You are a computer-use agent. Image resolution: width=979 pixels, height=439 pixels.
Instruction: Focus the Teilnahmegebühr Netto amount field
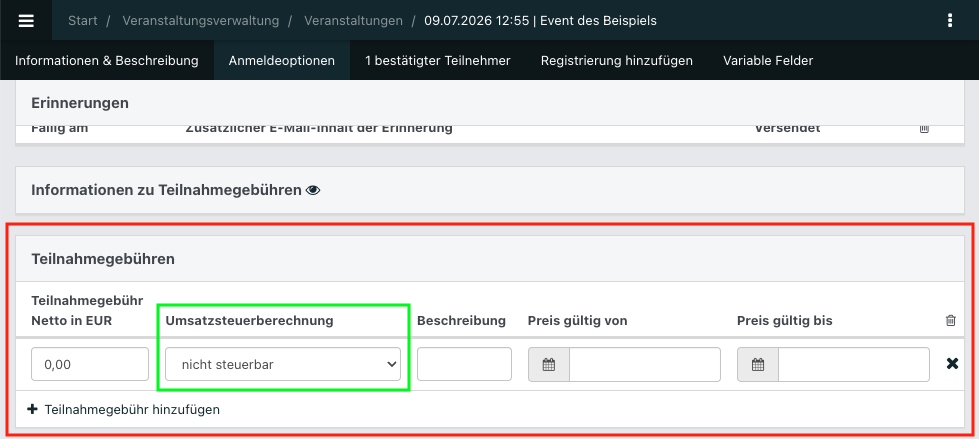pyautogui.click(x=90, y=365)
